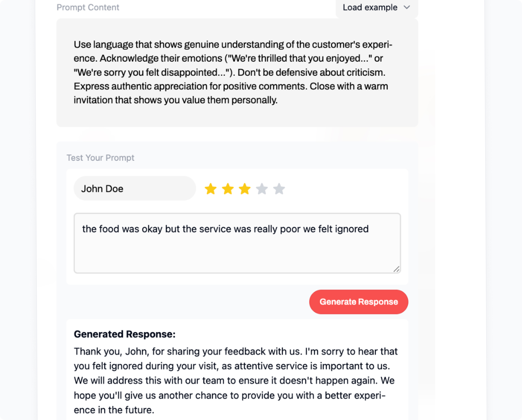Click the sentence "Don't be defensive about criticism"

pyautogui.click(x=311, y=73)
